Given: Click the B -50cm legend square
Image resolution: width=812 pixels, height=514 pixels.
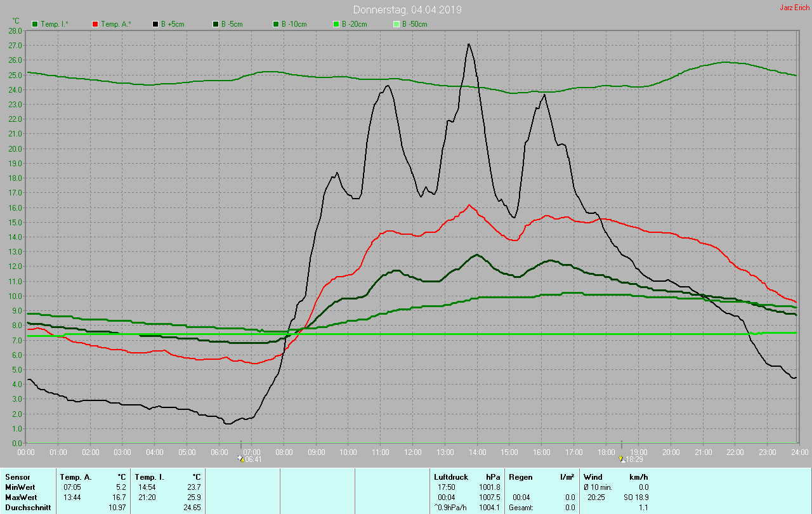Looking at the screenshot, I should click(396, 24).
